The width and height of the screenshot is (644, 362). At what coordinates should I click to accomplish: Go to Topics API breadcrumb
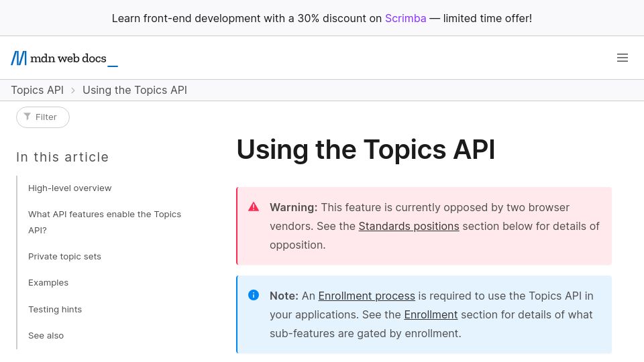38,90
